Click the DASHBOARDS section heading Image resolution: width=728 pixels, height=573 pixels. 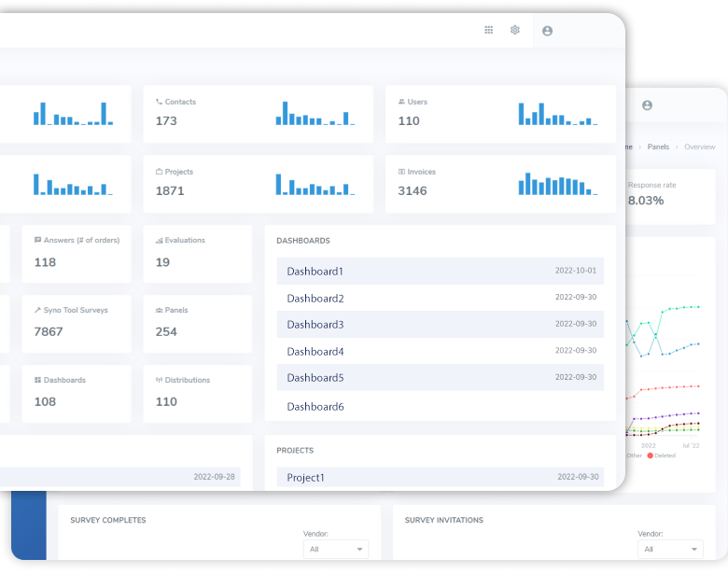pos(303,241)
